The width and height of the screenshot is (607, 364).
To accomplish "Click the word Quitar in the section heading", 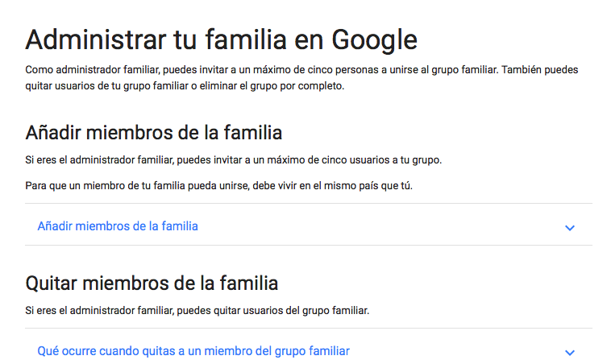I will pos(52,283).
